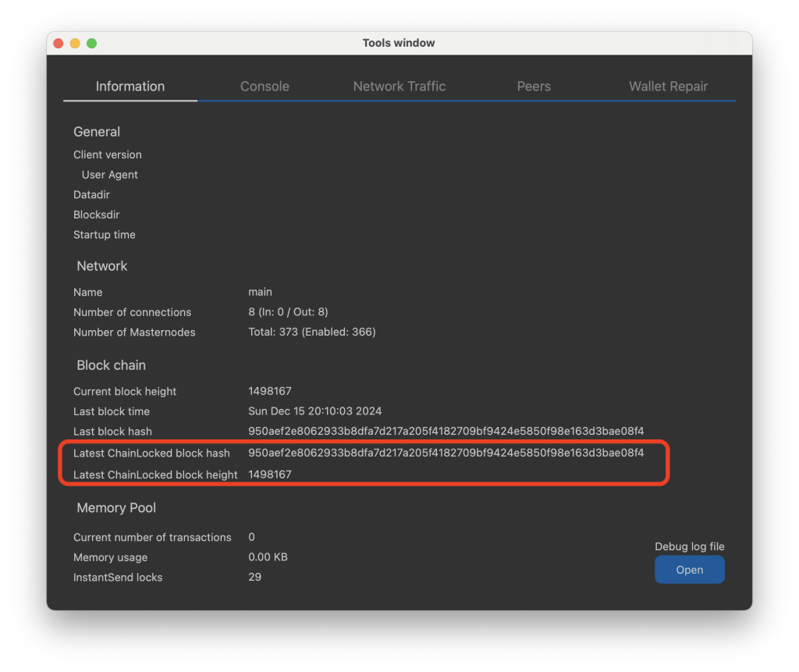Select the Latest ChainLocked block hash value
This screenshot has width=799, height=672.
click(446, 453)
